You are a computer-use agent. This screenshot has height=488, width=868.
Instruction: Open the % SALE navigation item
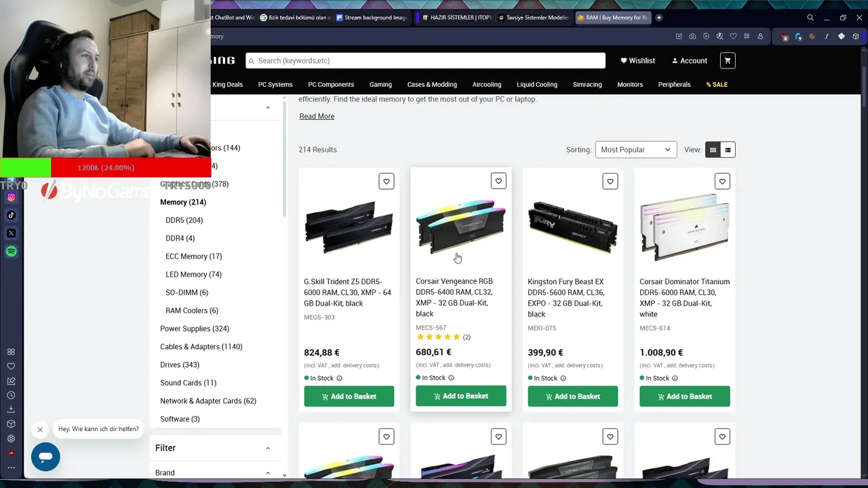717,85
